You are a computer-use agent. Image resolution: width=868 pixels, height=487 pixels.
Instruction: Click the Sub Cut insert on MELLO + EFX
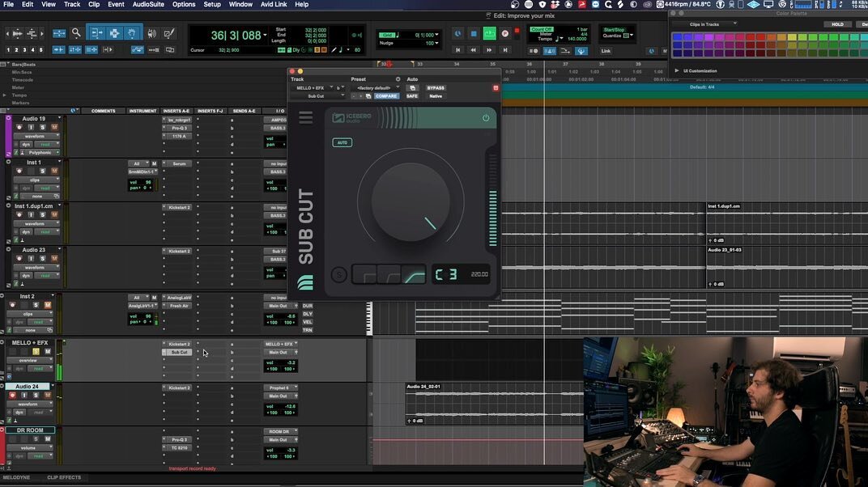[x=178, y=352]
